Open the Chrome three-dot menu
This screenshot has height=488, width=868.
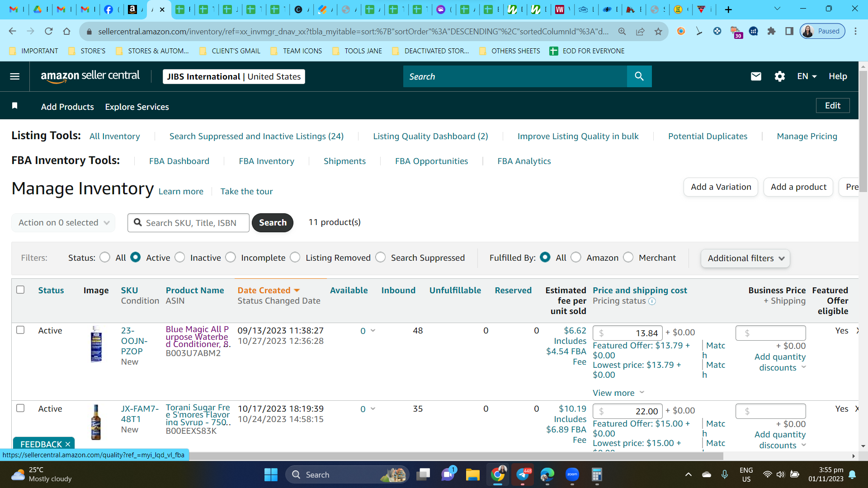tap(855, 31)
